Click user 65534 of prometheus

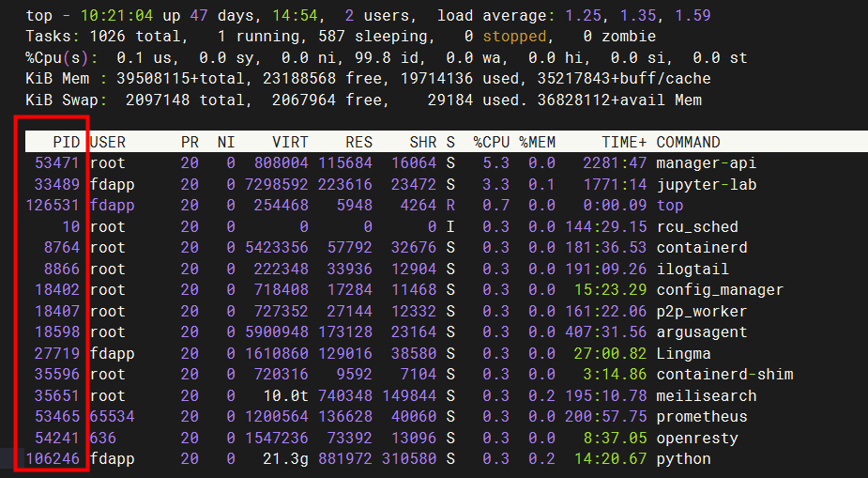(113, 417)
